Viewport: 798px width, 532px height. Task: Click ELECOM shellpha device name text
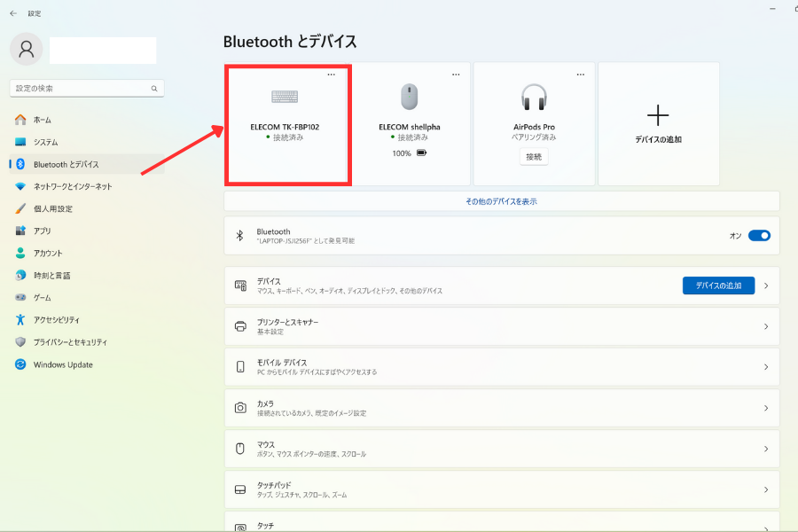click(x=409, y=127)
